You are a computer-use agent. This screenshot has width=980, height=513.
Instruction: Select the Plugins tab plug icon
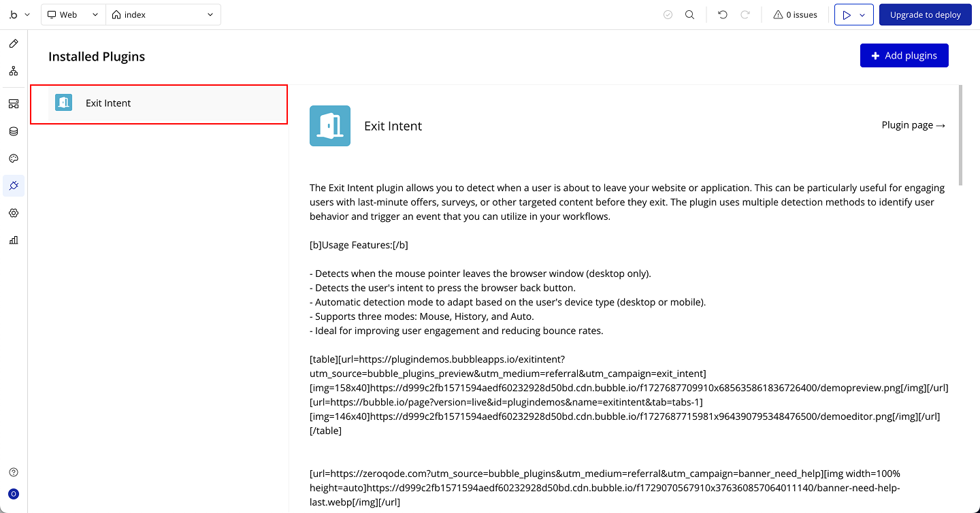coord(14,185)
